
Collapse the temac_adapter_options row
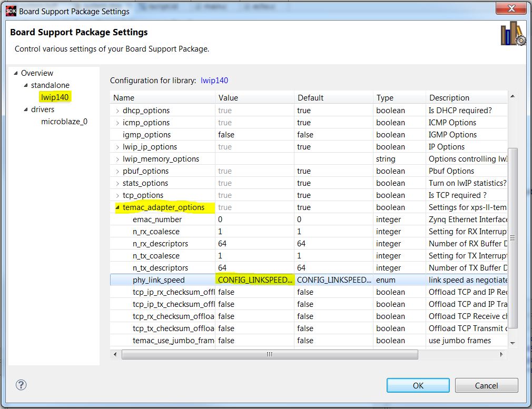click(117, 207)
